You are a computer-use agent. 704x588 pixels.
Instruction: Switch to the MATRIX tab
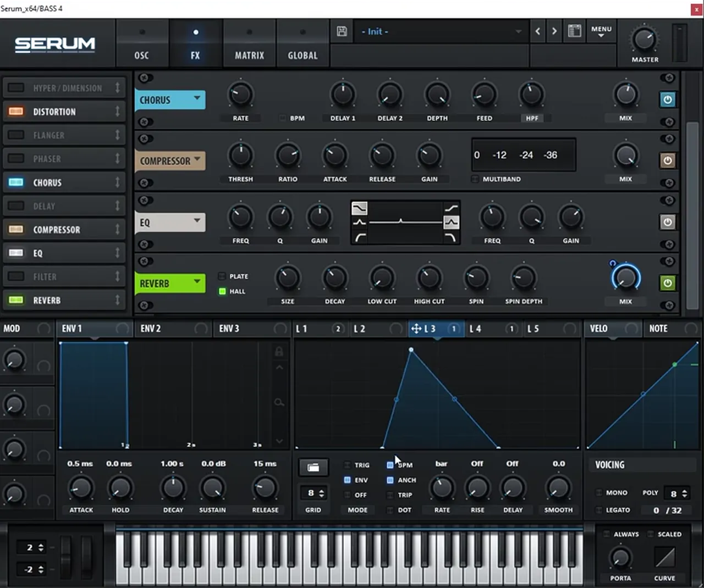(249, 43)
